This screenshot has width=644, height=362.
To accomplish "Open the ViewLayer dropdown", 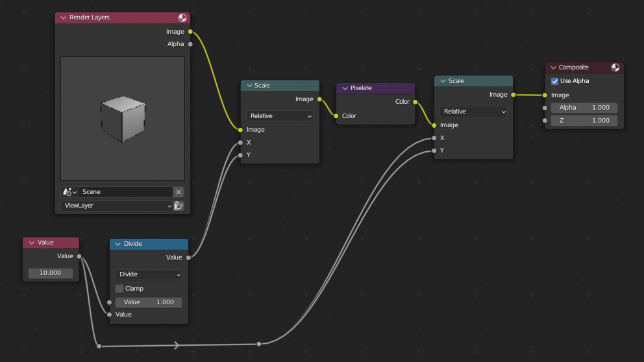I will tap(117, 206).
